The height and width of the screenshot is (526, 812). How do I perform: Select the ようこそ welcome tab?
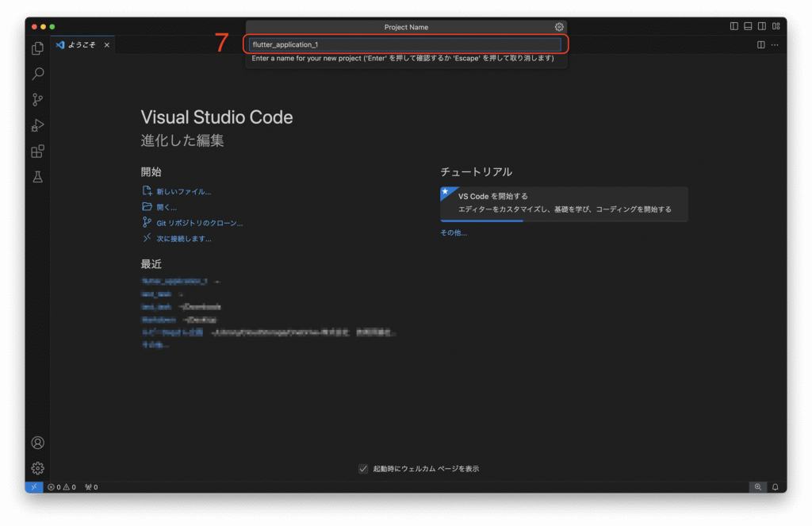tap(82, 45)
